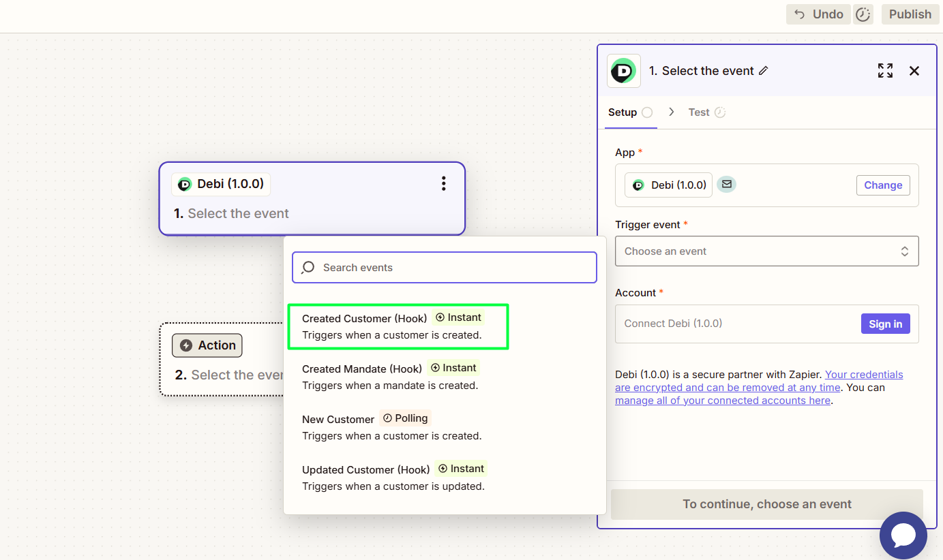
Task: Click the Setup tab status circle icon
Action: (647, 112)
